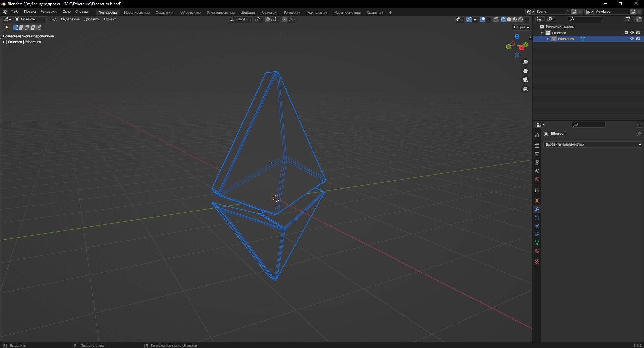Open the Опции options dropdown
This screenshot has height=348, width=644.
pos(521,27)
